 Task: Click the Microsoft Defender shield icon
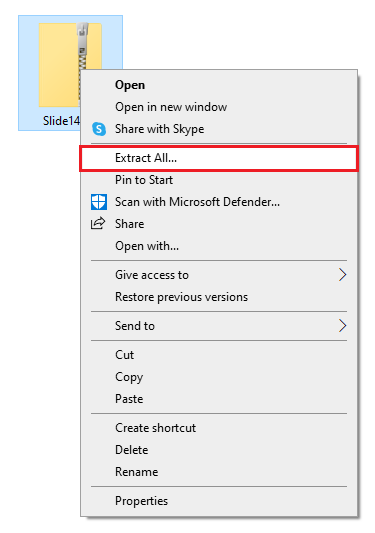(x=99, y=202)
